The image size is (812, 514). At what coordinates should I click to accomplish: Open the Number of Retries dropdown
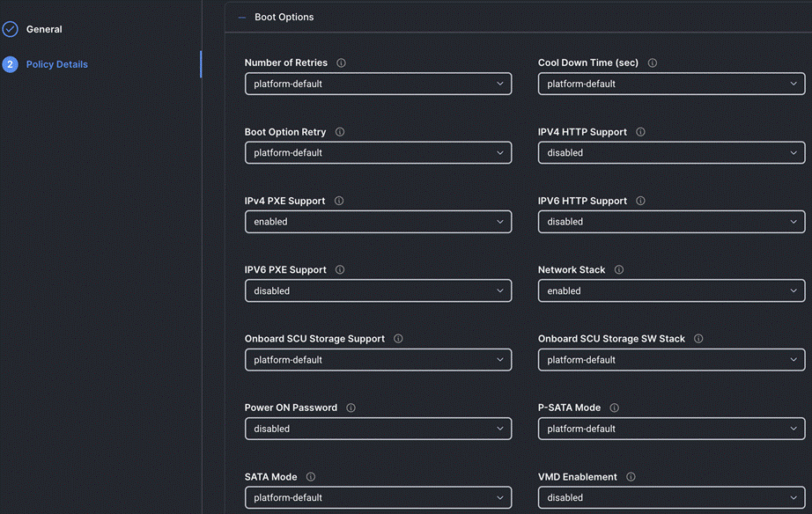point(378,84)
